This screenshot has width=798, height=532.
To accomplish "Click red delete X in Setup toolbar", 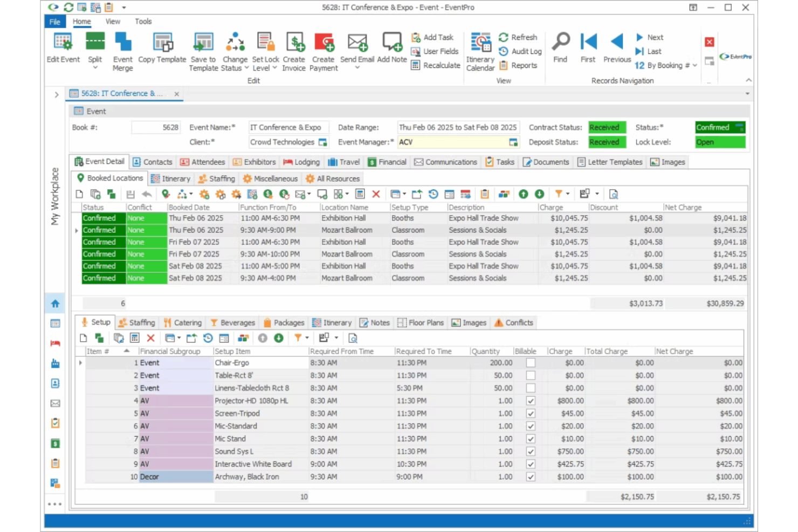I will [x=151, y=338].
